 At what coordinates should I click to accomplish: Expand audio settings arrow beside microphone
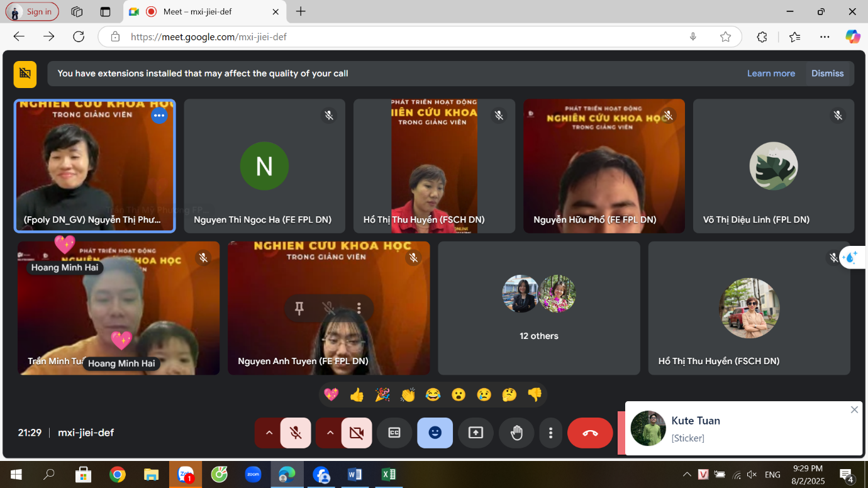269,433
